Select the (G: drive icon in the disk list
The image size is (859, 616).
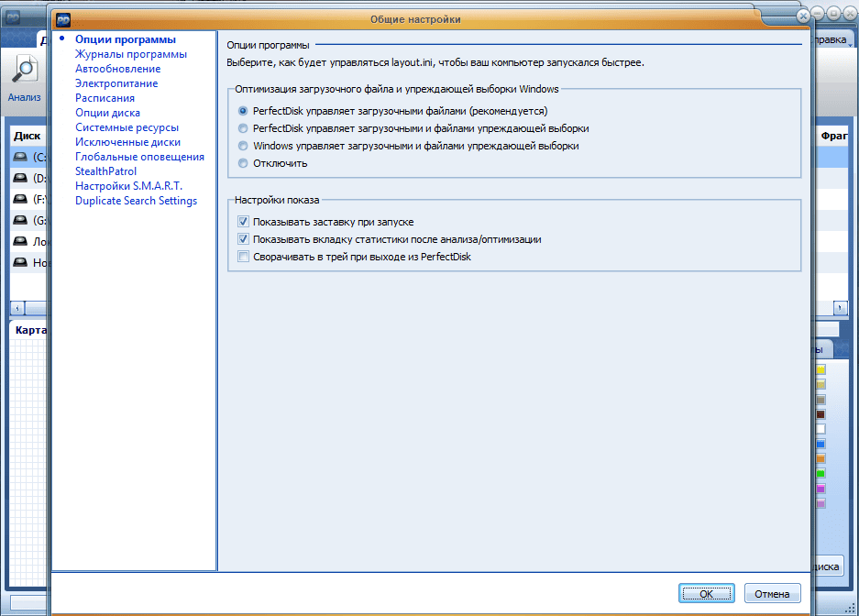tap(20, 220)
